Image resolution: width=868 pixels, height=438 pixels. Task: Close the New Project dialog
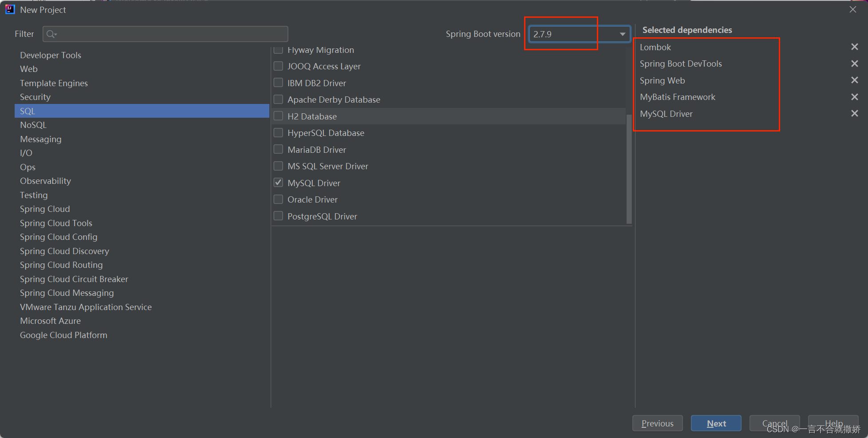tap(852, 9)
